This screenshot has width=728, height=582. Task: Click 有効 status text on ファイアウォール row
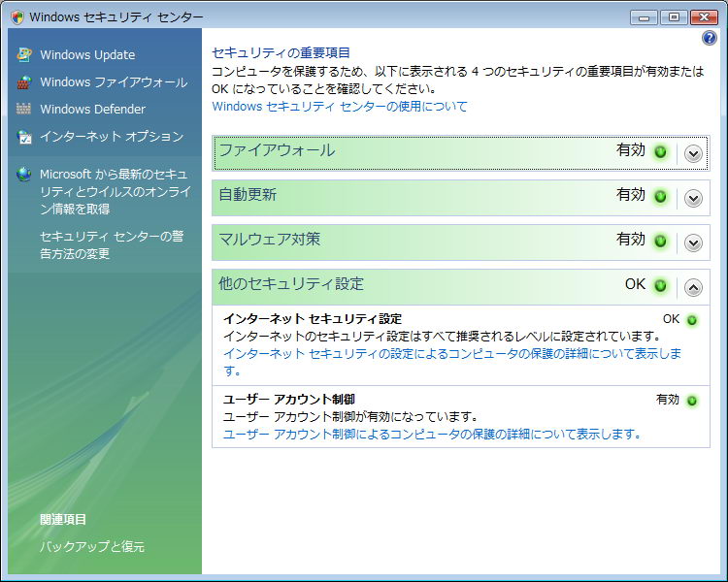[631, 150]
